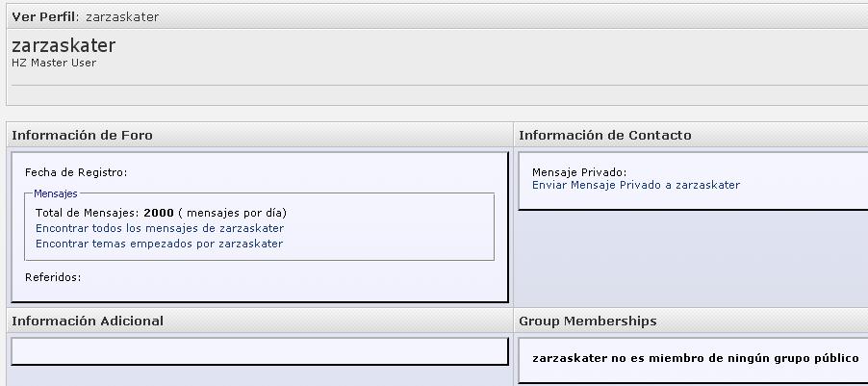Click the 'Total de Mensajes:' label
This screenshot has height=386, width=868.
(88, 213)
